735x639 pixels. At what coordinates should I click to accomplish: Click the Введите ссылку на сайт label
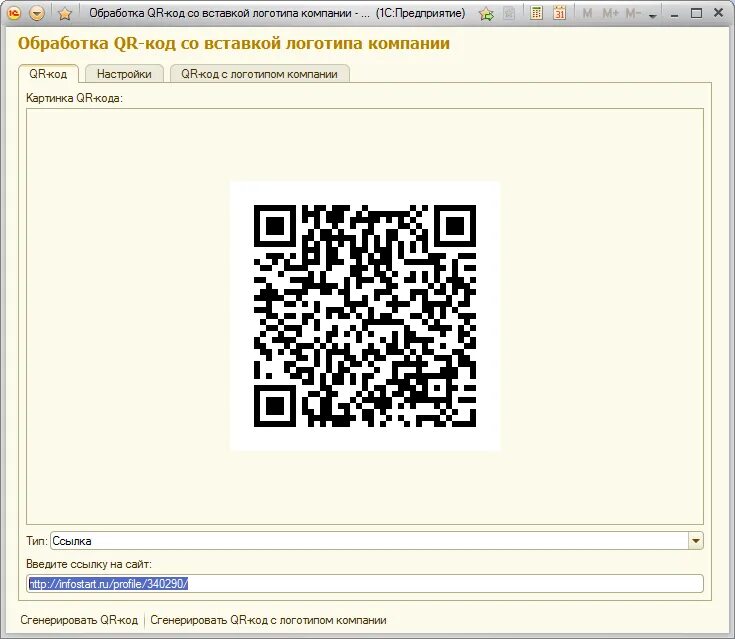(x=89, y=564)
